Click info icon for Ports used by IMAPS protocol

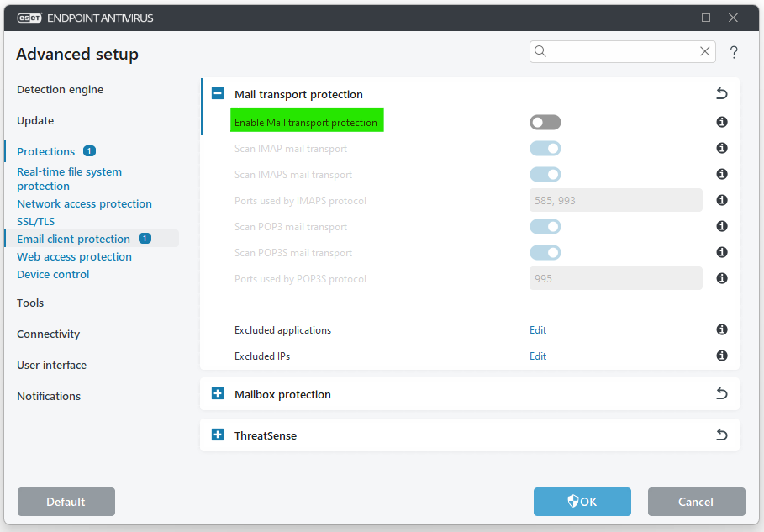722,200
